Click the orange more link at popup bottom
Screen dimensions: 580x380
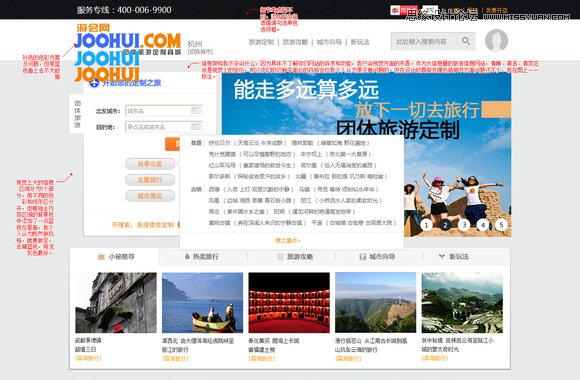(288, 241)
